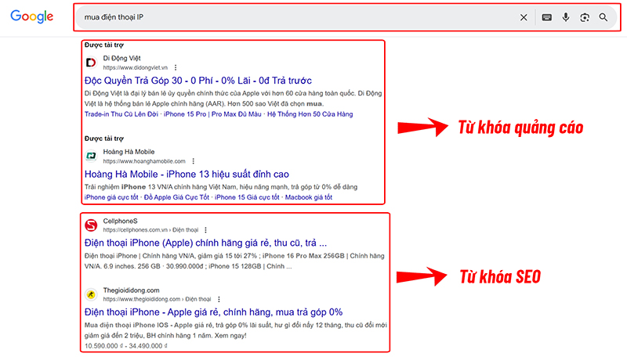Viewport: 627px width, 364px height.
Task: Click the cellphones.com.vn › Điện thoại breadcrumb
Action: click(150, 229)
